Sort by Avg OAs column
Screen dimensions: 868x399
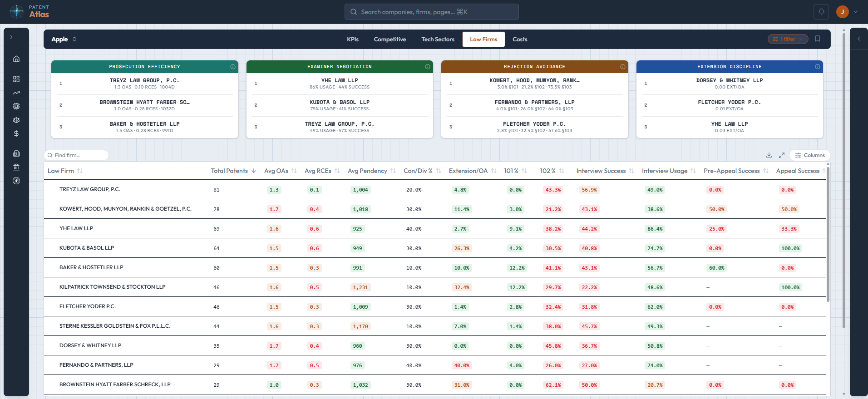pos(280,171)
